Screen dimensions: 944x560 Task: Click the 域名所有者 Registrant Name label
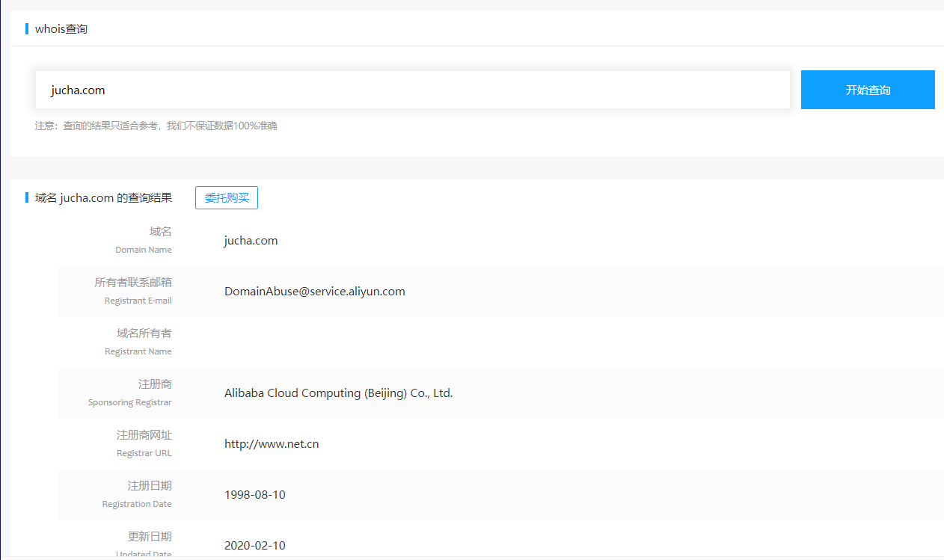138,342
